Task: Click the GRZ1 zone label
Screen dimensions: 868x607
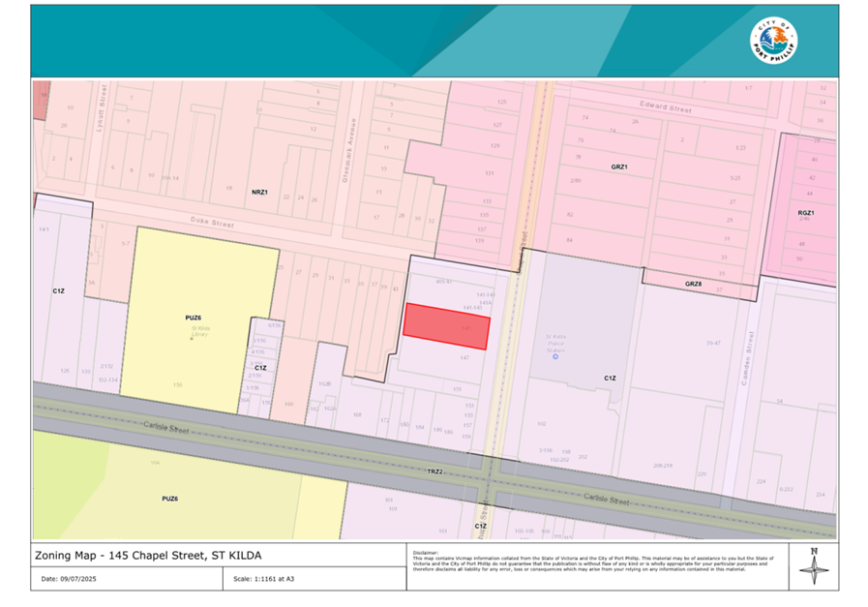Action: [x=619, y=167]
